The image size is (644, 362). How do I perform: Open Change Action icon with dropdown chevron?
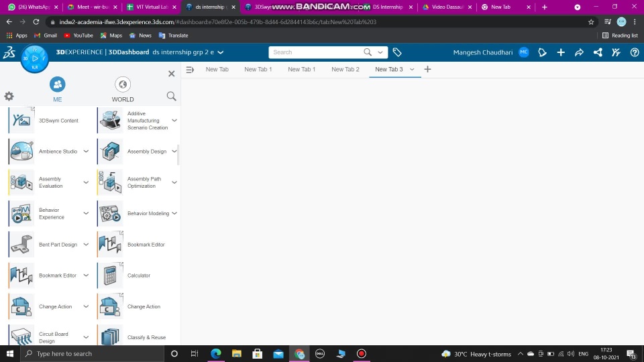tap(21, 306)
